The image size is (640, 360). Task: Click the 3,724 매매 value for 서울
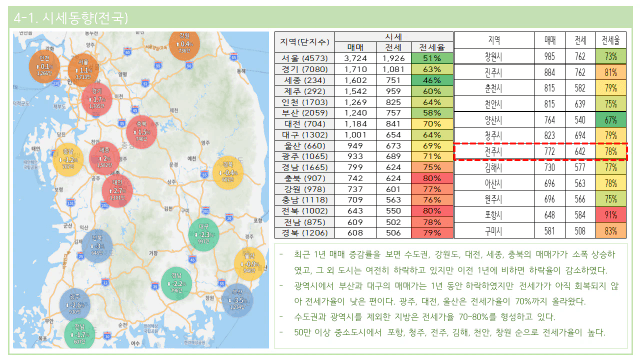pos(355,58)
